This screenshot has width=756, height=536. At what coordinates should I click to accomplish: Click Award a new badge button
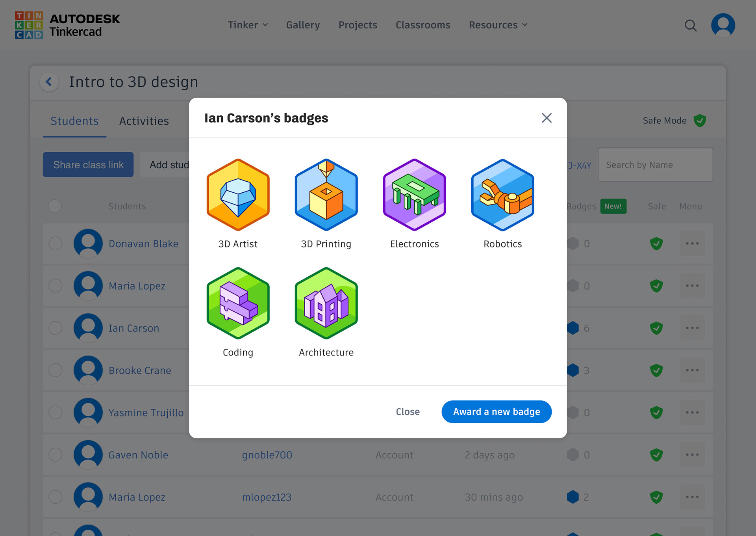point(496,411)
